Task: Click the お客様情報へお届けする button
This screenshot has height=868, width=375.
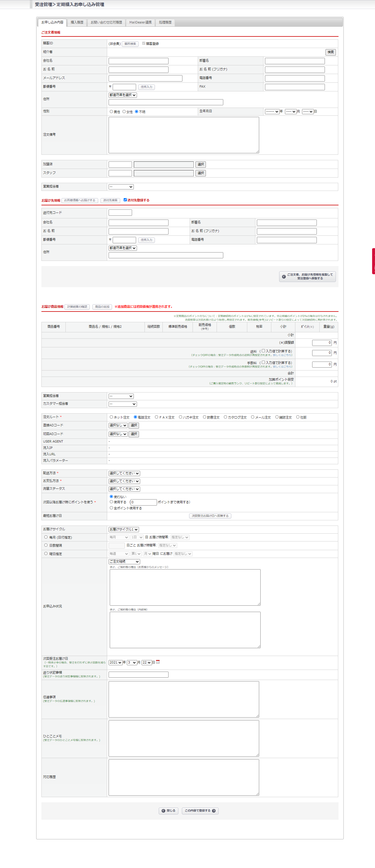Action: pyautogui.click(x=80, y=200)
